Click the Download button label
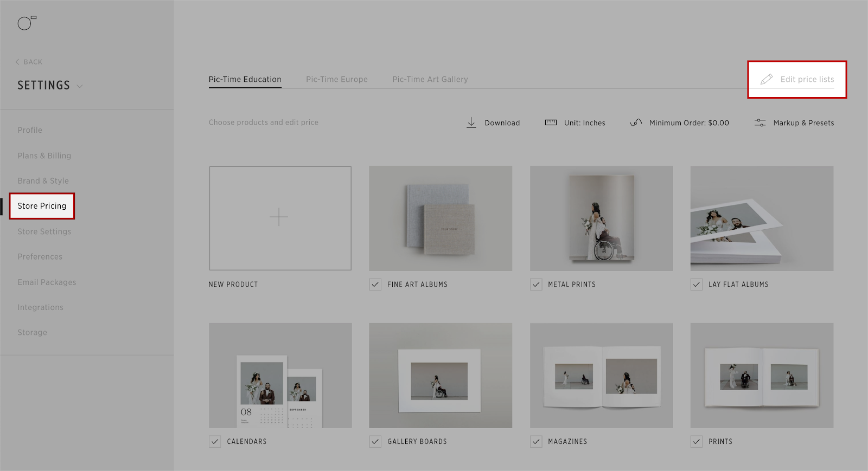The image size is (868, 471). pyautogui.click(x=502, y=123)
